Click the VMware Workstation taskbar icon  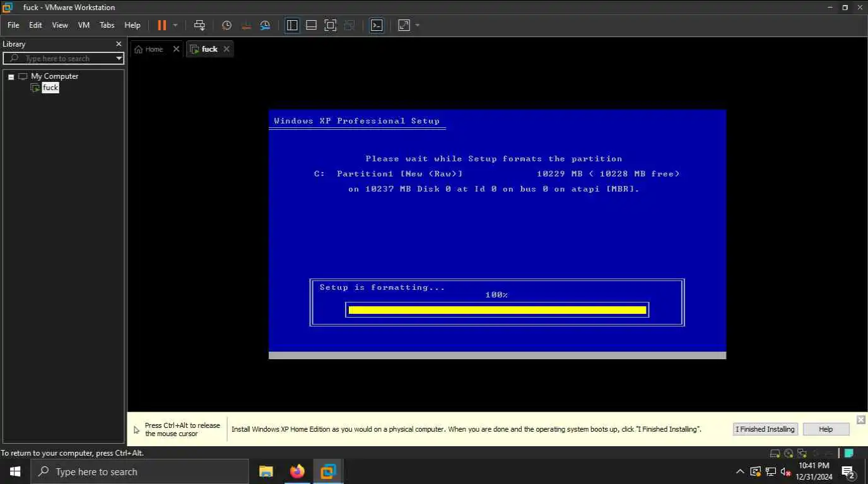(x=328, y=471)
